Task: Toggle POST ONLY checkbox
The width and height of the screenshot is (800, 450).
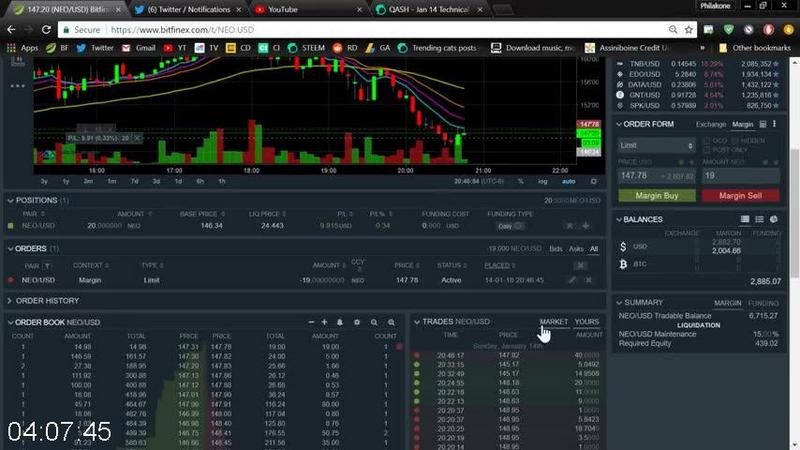Action: coord(707,150)
